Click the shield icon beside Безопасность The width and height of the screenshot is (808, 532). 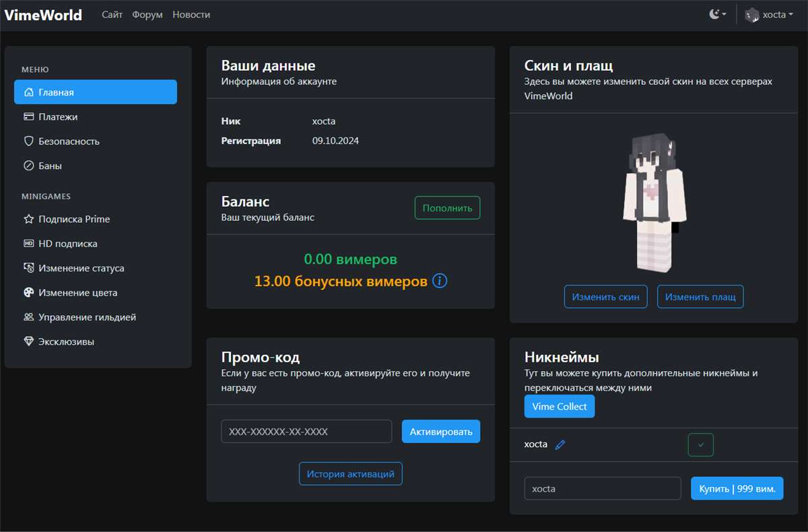[x=28, y=141]
